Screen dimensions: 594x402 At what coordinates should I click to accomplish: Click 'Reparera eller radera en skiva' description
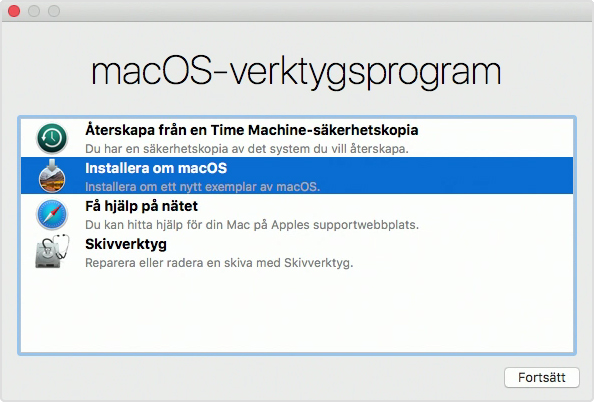[x=219, y=263]
